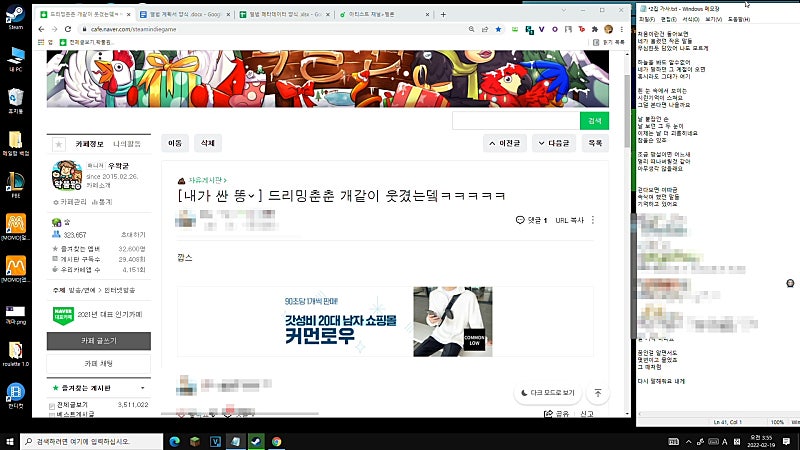Viewport: 800px width, 450px height.
Task: Click the green 검색 search button
Action: coord(594,121)
